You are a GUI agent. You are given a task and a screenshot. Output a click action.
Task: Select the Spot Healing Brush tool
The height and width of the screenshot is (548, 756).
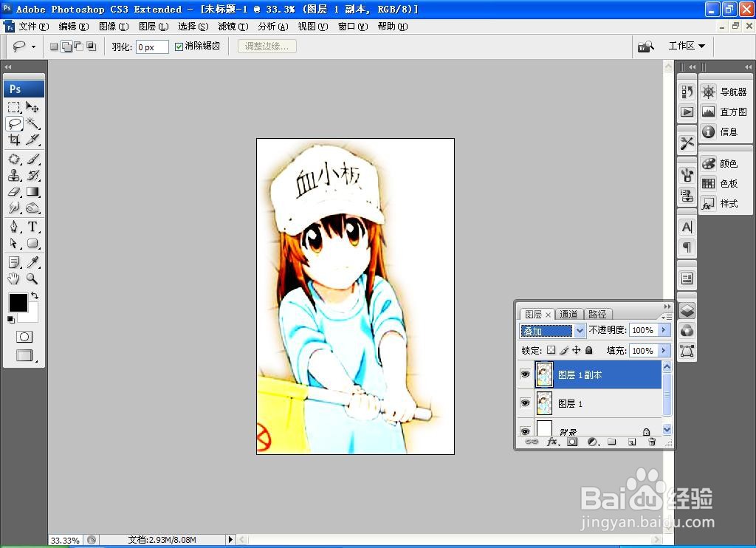[14, 159]
